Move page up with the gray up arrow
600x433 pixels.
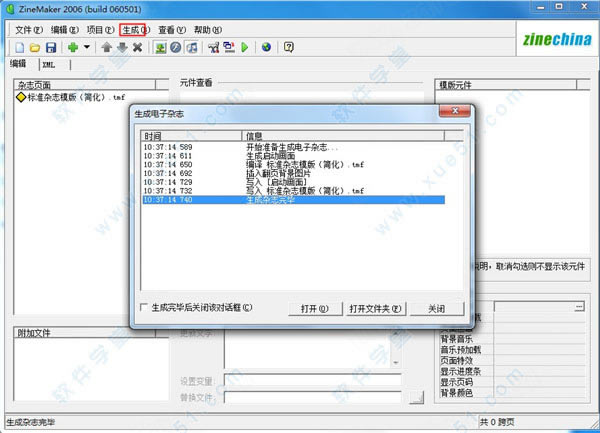point(106,47)
